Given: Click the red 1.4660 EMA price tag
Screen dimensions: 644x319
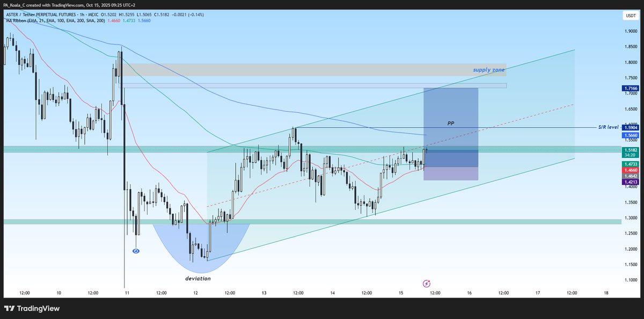Looking at the screenshot, I should pyautogui.click(x=630, y=169).
